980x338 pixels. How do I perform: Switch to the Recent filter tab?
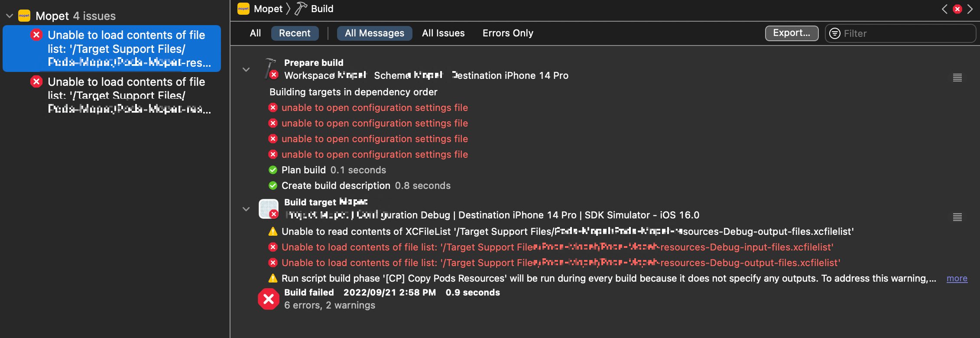pos(295,33)
